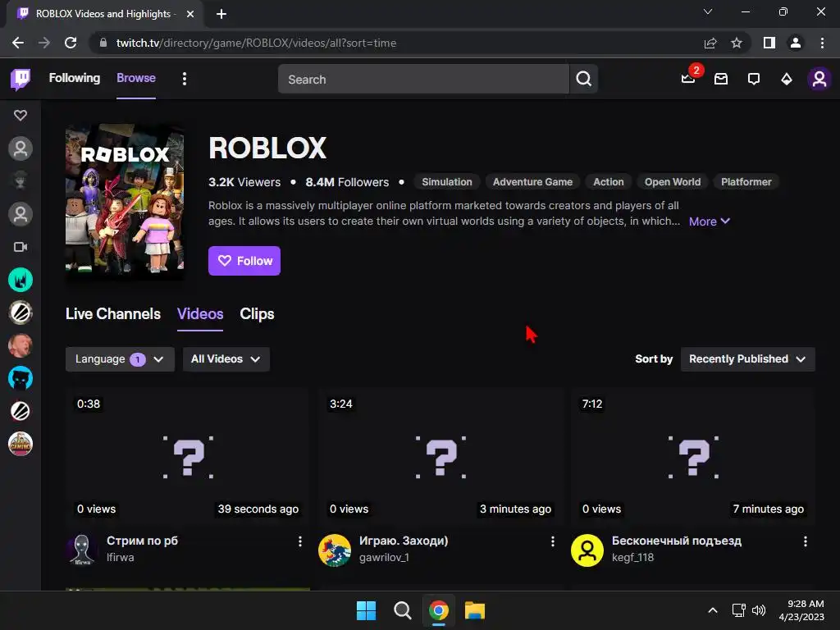Reload the page with browser refresh
The image size is (840, 630).
point(71,43)
